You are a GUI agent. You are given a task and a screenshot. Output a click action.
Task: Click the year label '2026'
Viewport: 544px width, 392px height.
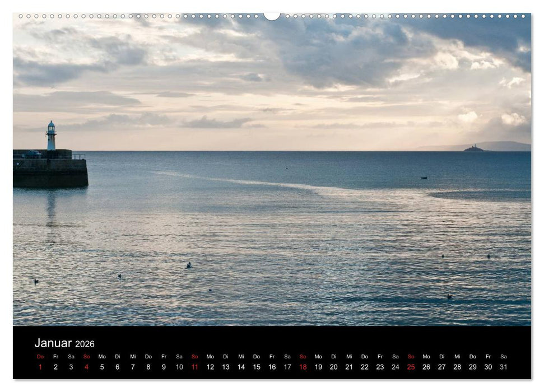tap(84, 344)
